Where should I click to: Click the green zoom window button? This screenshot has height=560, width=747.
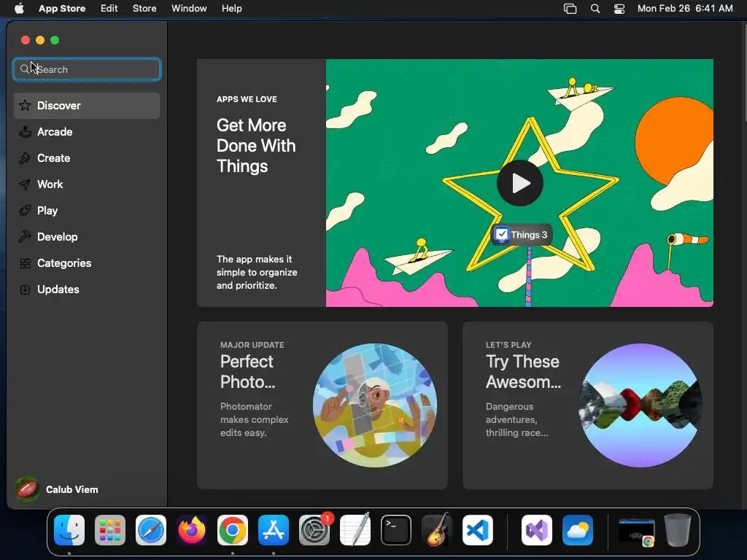[x=55, y=40]
